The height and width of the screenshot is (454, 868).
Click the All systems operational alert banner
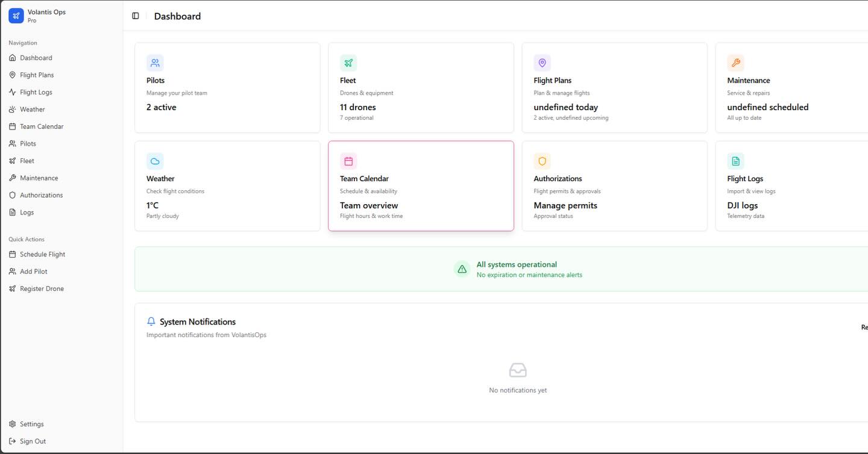pyautogui.click(x=517, y=269)
